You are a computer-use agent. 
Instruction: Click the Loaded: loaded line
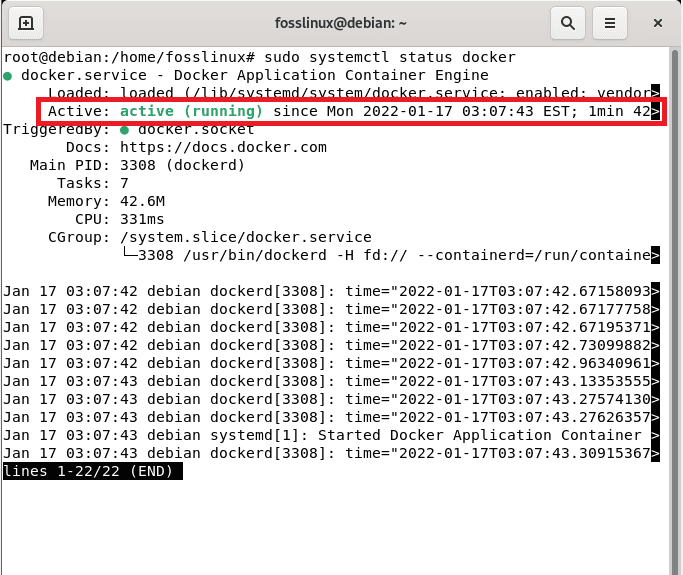pyautogui.click(x=354, y=93)
